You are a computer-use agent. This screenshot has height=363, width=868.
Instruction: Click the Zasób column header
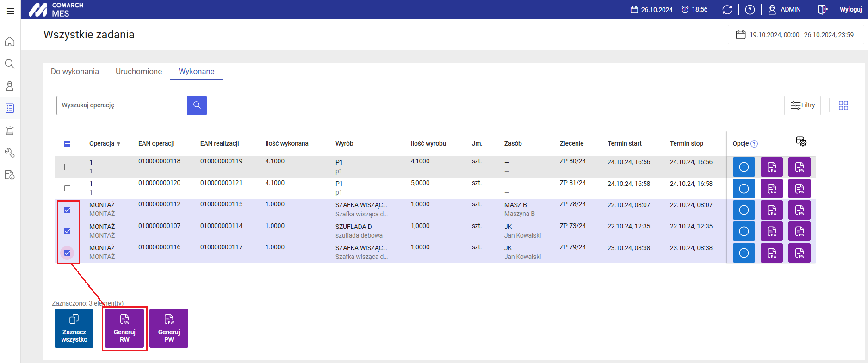[513, 143]
